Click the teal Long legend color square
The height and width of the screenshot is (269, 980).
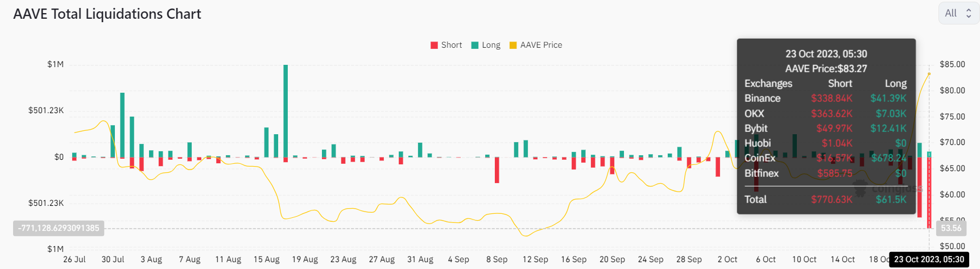tap(475, 45)
